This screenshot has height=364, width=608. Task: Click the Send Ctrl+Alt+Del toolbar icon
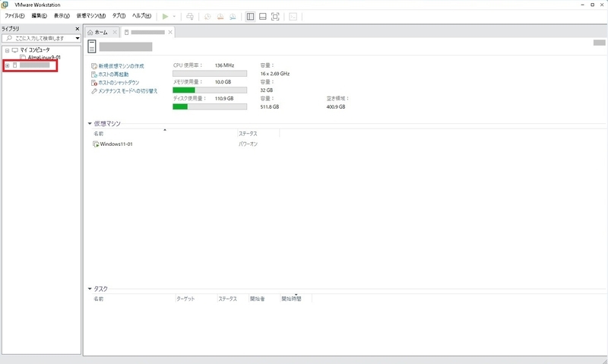tap(190, 16)
